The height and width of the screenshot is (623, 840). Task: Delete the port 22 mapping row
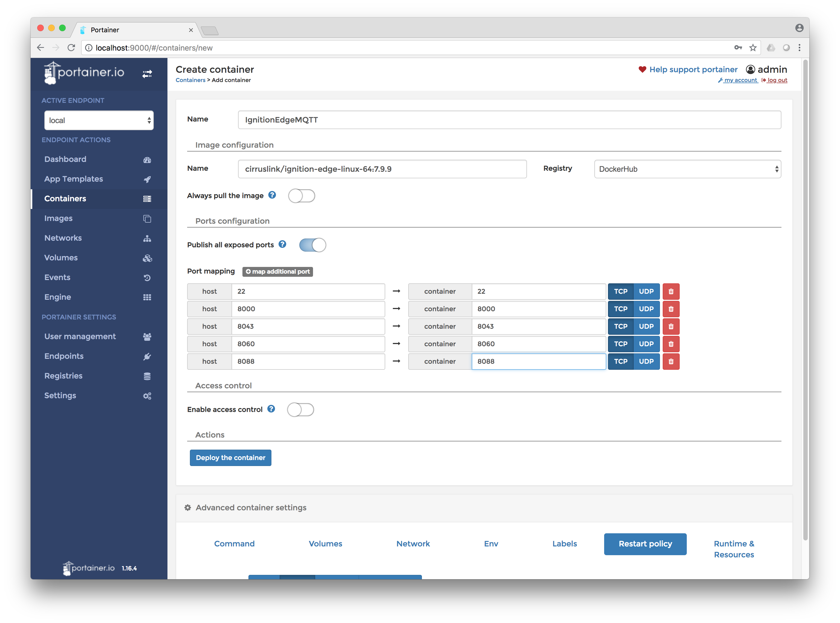coord(671,292)
